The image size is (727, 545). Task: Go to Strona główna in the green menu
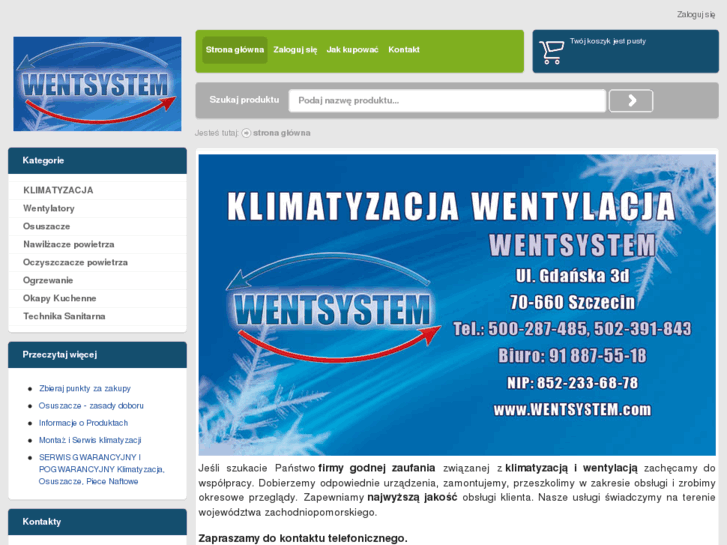pos(235,50)
